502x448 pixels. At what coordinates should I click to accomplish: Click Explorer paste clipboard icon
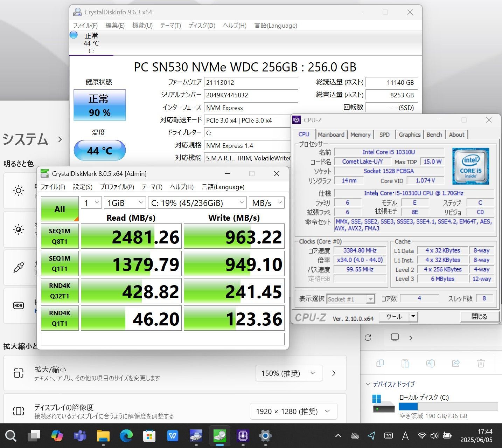pyautogui.click(x=405, y=363)
